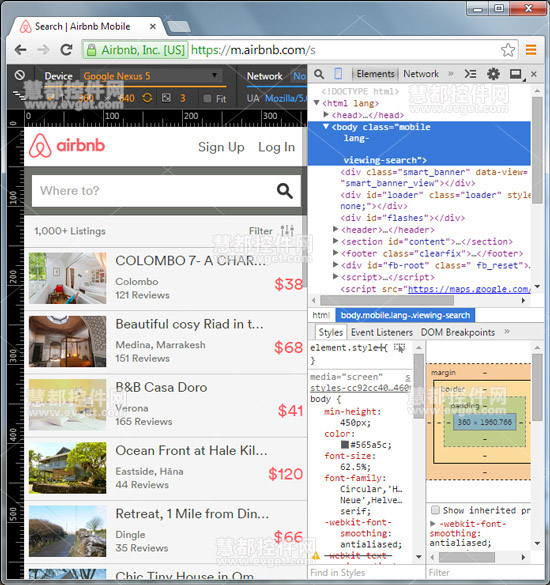Open the maps.google.com script link

468,289
